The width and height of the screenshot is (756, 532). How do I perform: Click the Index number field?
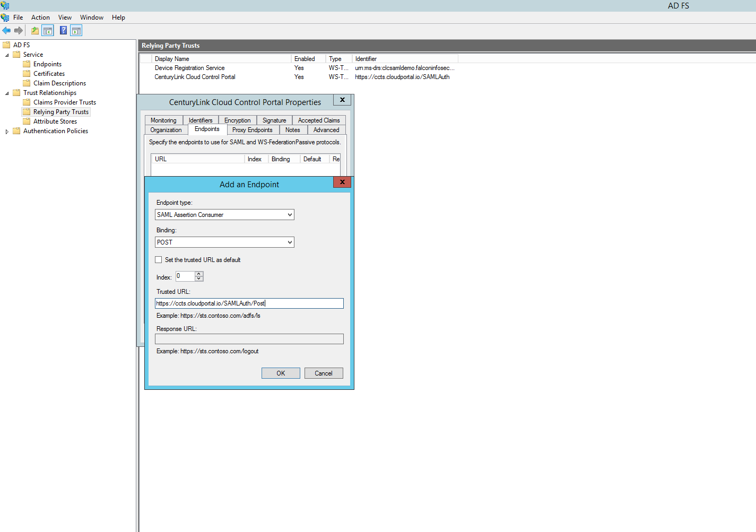pyautogui.click(x=185, y=276)
